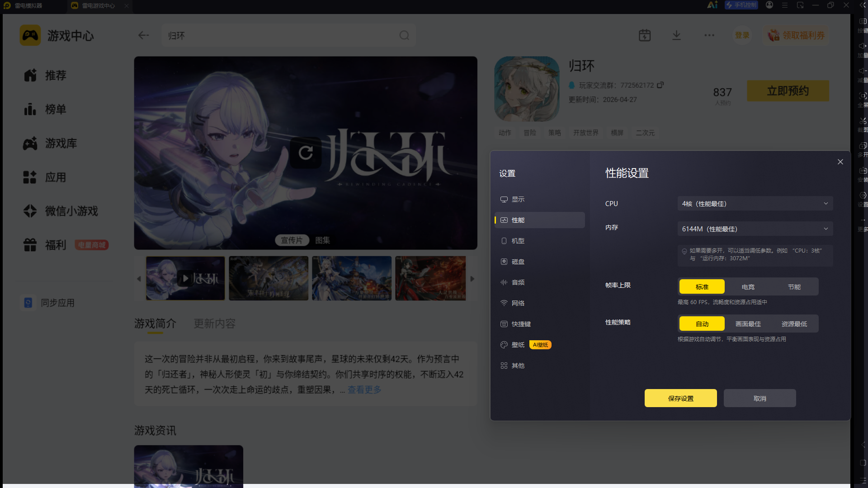Click the AI assistant icon in title bar
The height and width of the screenshot is (488, 868).
(x=712, y=5)
